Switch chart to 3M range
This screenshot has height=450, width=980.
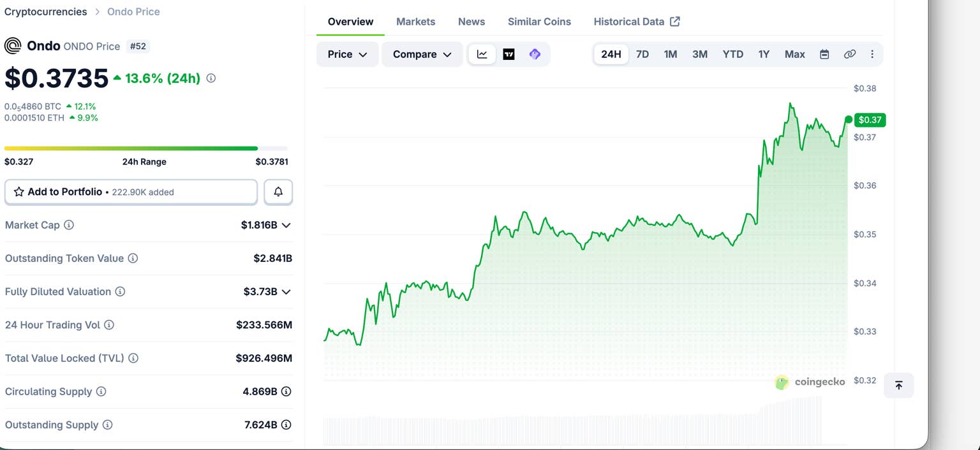click(700, 54)
